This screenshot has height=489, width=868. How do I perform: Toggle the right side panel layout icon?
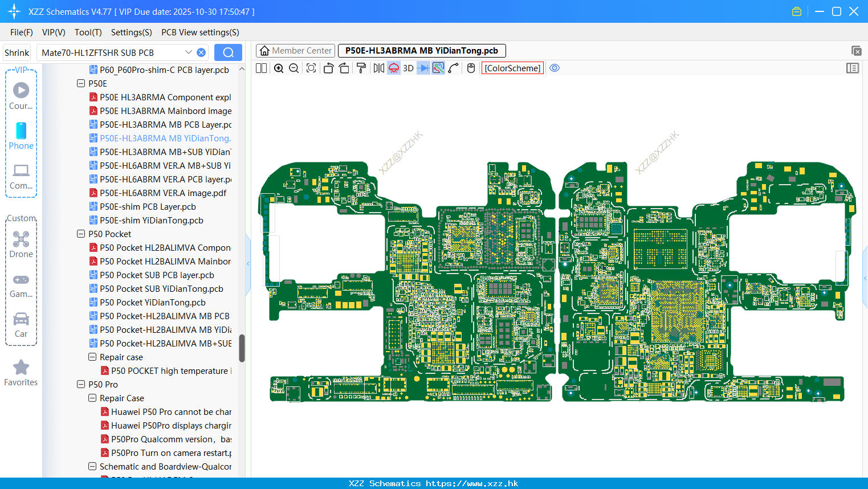point(853,68)
